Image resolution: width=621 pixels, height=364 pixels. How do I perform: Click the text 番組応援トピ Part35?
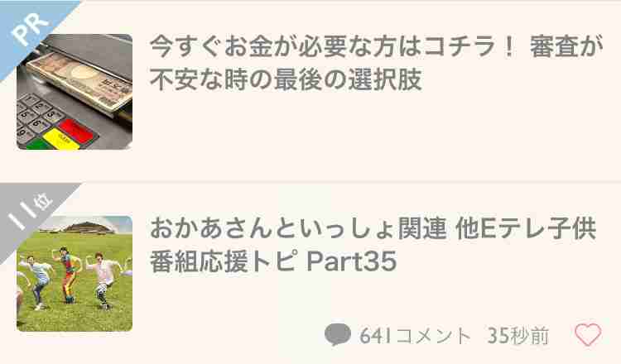click(x=273, y=261)
